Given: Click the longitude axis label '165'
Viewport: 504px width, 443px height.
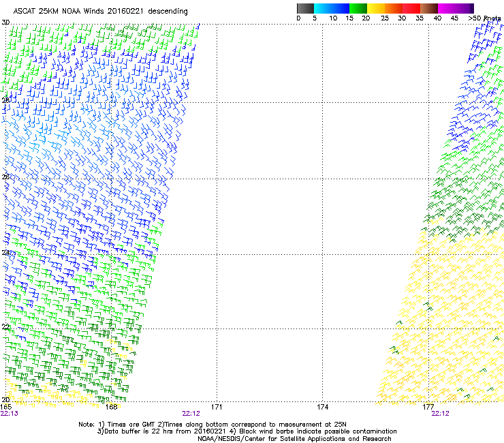Looking at the screenshot, I should coord(5,408).
